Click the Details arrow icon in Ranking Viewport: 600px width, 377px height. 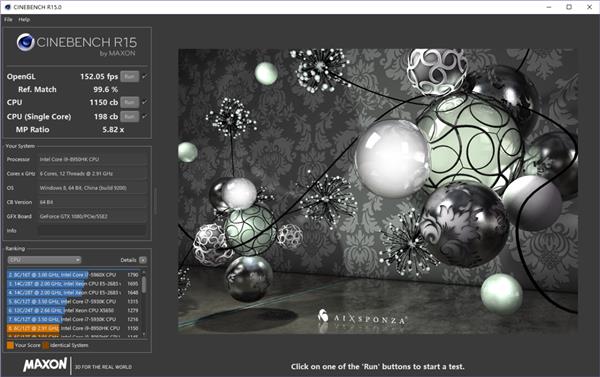pyautogui.click(x=143, y=260)
